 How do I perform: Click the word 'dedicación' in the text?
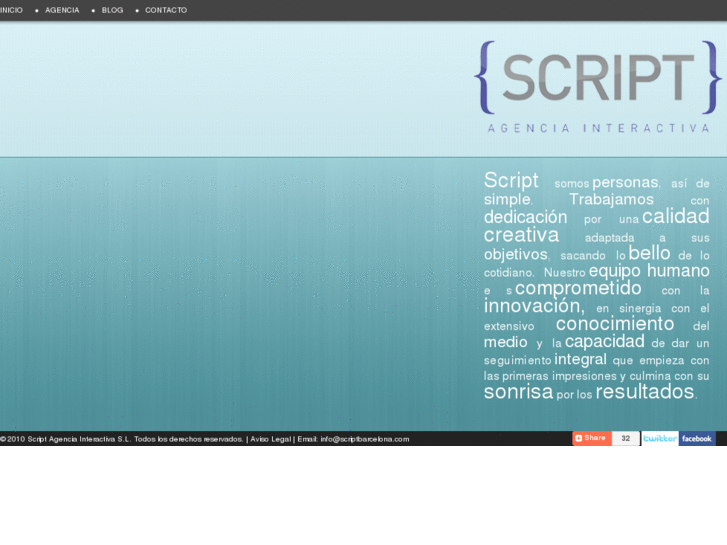[525, 217]
